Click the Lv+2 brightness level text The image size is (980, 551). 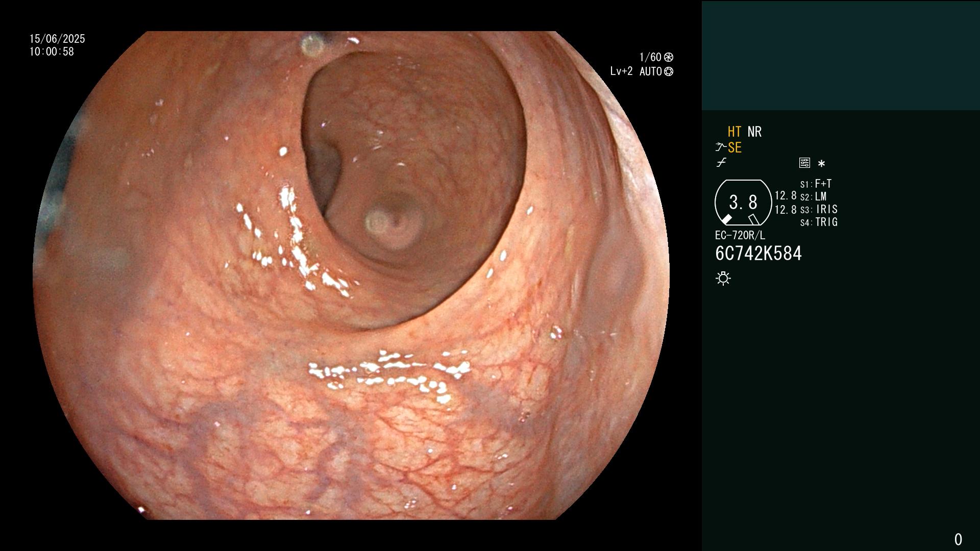click(621, 71)
